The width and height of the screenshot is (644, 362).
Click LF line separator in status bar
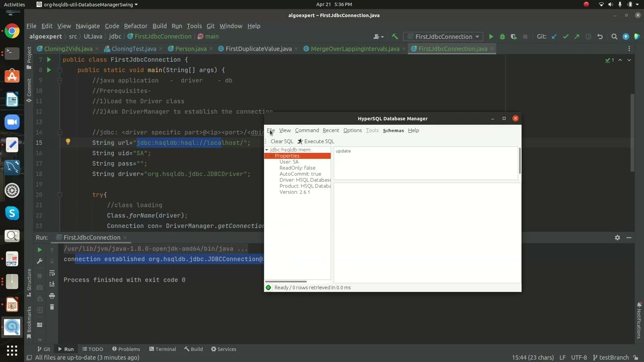(x=562, y=357)
